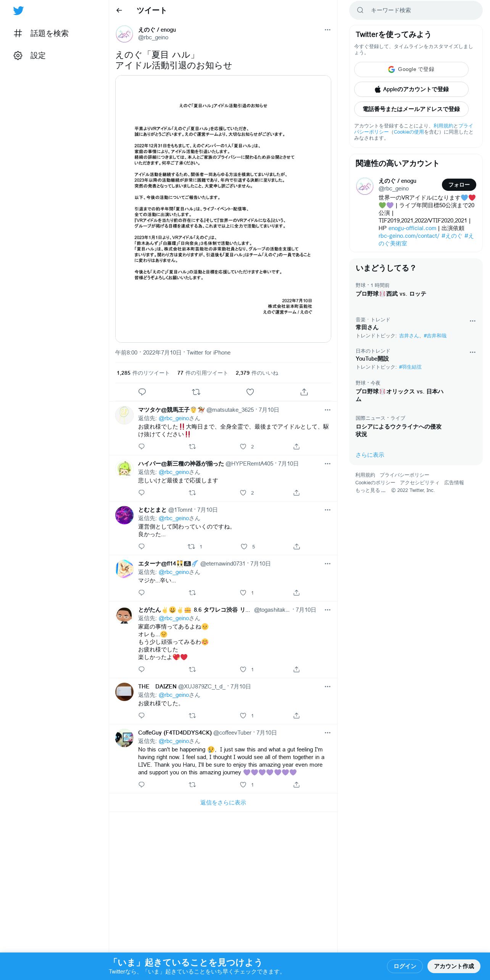
Task: Open more options on THE DAIZEN's reply
Action: point(327,687)
